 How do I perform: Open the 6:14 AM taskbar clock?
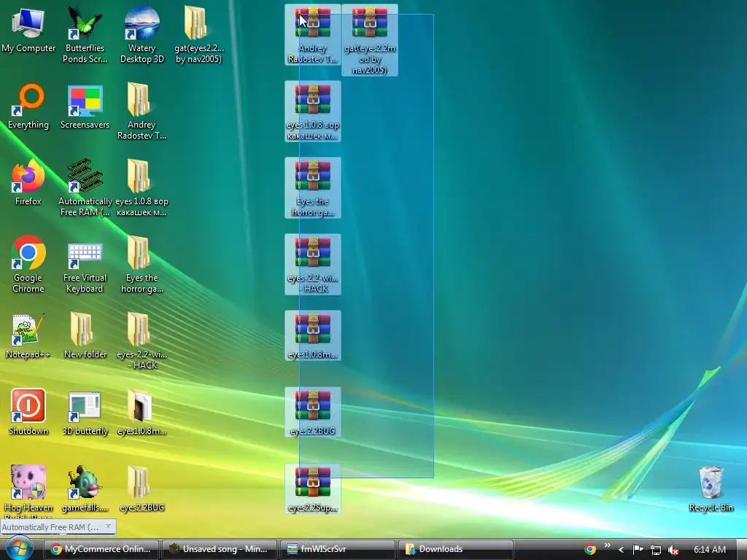[710, 550]
